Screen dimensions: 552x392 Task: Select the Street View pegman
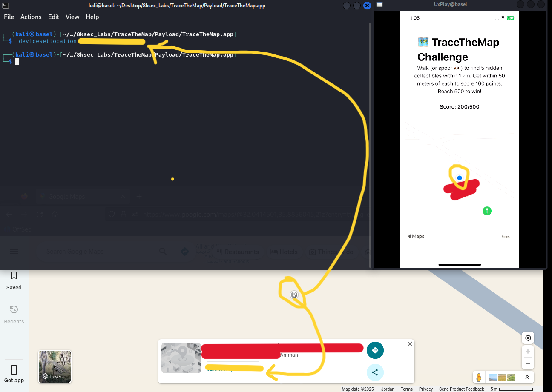pos(479,377)
